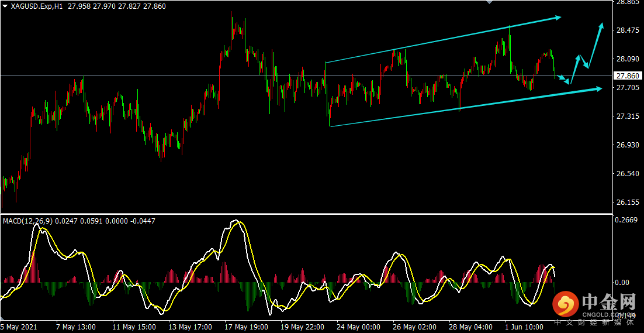Viewport: 644px width, 333px height.
Task: Click the triangle arrow beside XAGUSD.Exp,H1
Action: 5,6
